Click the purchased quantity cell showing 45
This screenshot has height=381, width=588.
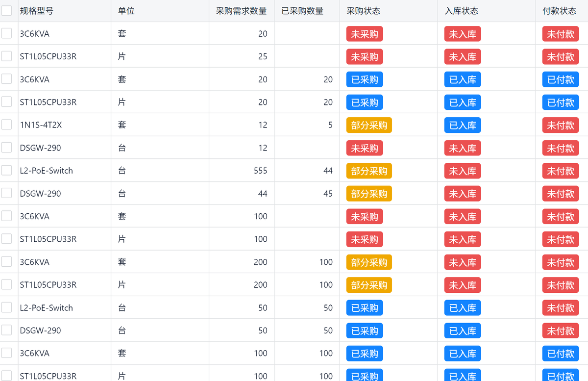tap(328, 194)
